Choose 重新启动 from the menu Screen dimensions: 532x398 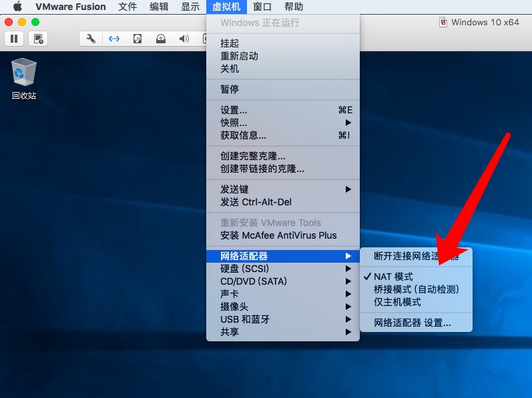283,56
